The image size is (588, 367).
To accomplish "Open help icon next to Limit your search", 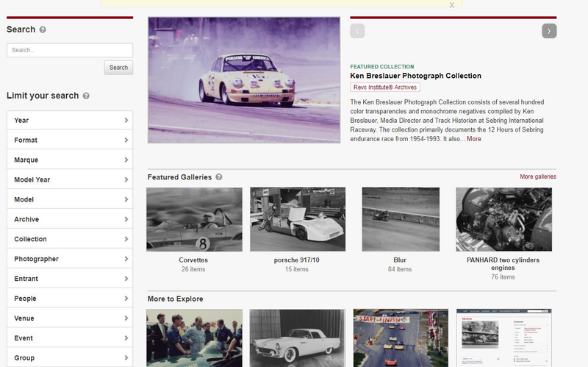I will pyautogui.click(x=86, y=96).
